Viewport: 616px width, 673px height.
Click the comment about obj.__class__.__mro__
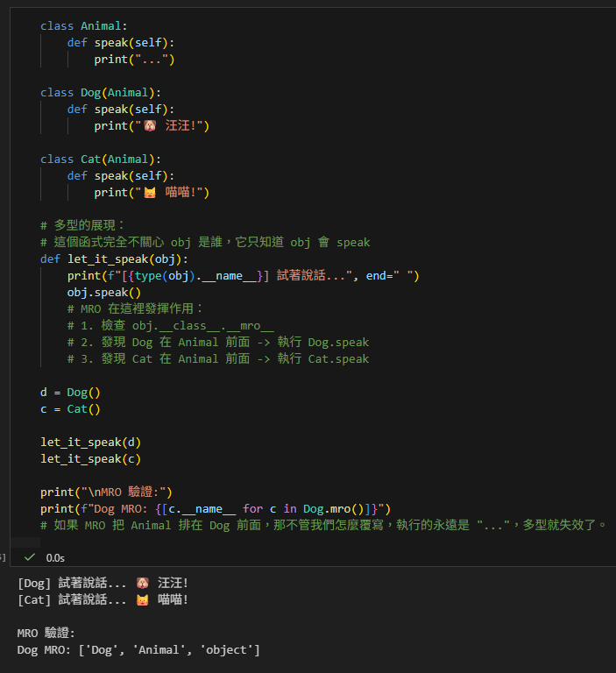pyautogui.click(x=170, y=326)
